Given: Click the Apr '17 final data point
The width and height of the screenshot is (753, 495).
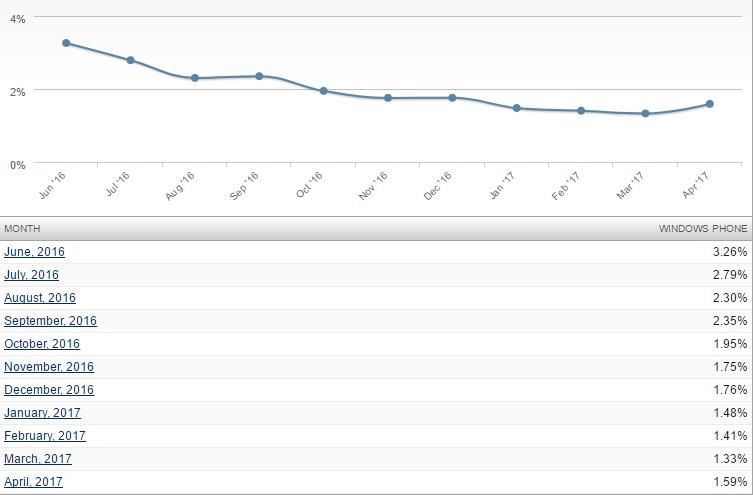Looking at the screenshot, I should click(710, 104).
